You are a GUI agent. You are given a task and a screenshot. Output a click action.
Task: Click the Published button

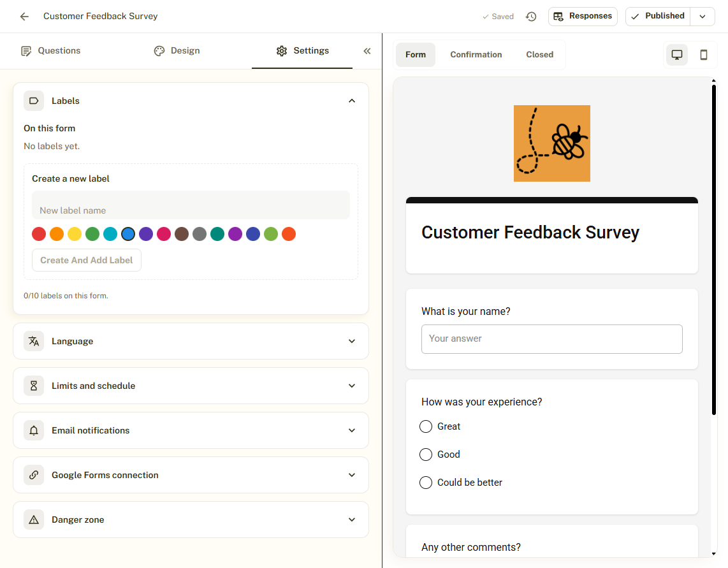click(658, 17)
